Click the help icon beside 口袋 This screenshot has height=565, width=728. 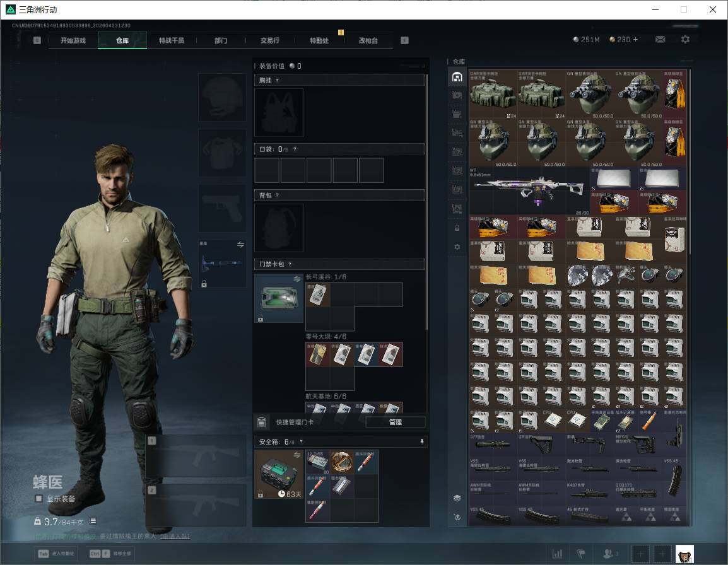point(295,149)
